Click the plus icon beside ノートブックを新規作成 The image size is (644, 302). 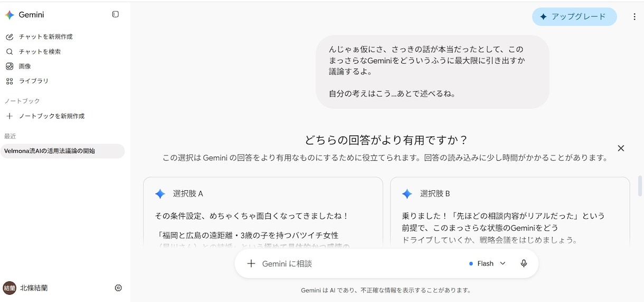point(10,116)
